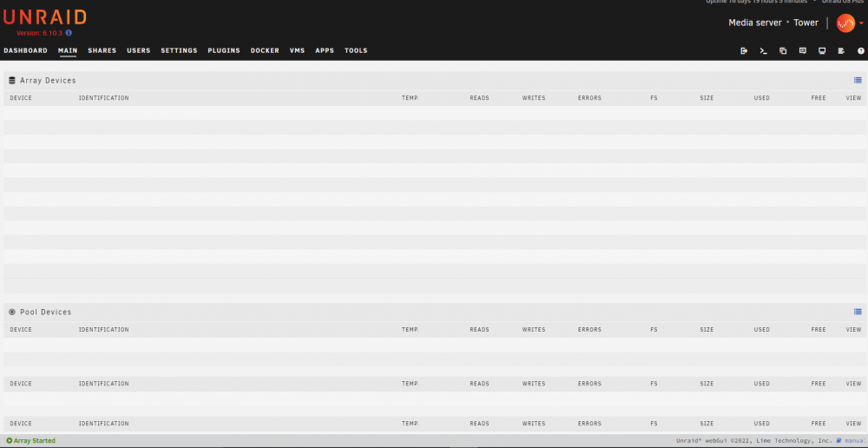Screen dimensions: 868x448
Task: Navigate to the Docker tab
Action: pos(265,50)
